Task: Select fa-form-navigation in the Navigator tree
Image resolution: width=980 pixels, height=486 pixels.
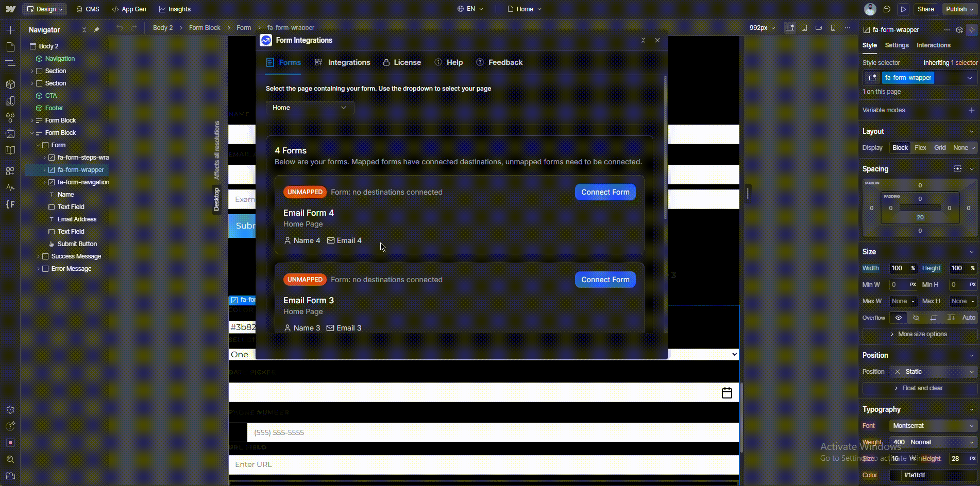Action: click(82, 182)
